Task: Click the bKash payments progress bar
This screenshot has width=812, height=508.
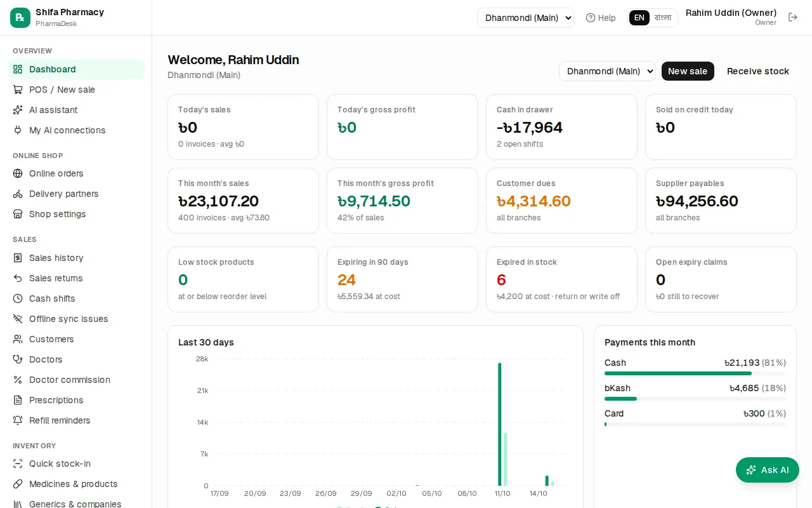Action: click(x=695, y=399)
